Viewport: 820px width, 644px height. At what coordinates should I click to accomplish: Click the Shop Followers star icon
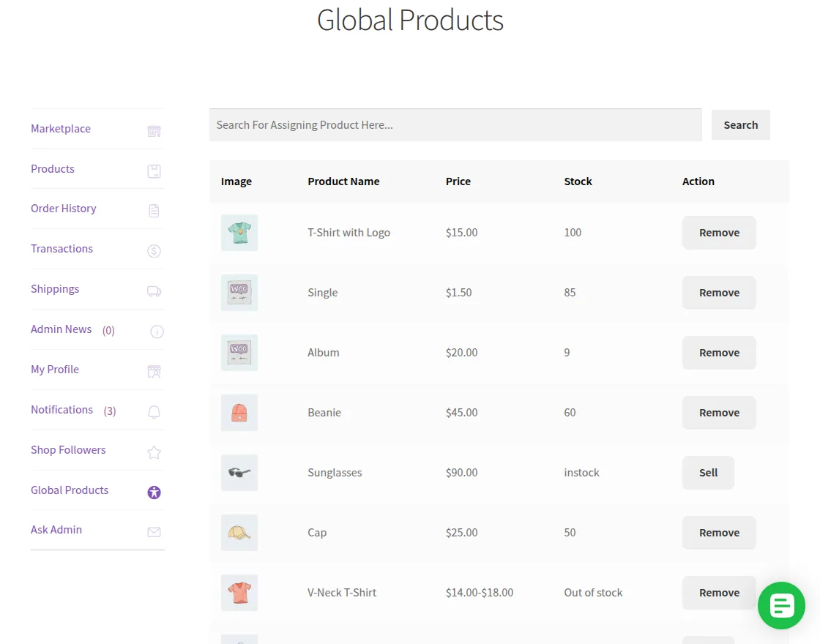[x=154, y=452]
